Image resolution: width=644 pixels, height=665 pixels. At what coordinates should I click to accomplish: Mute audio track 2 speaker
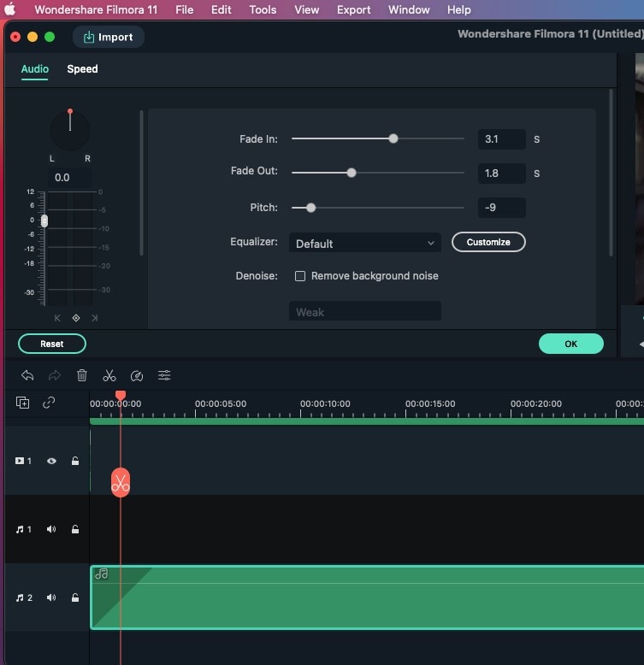(51, 597)
